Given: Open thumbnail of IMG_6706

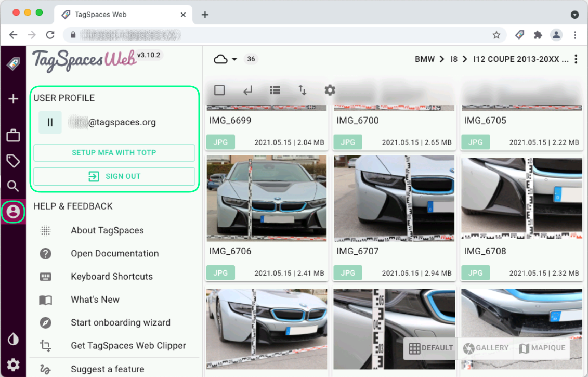Looking at the screenshot, I should tap(267, 198).
